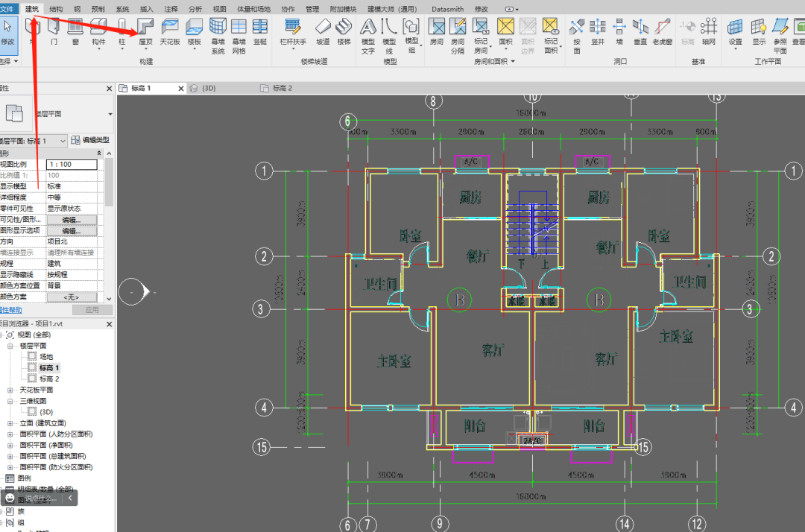Open the 楼层平面 type selector dropdown
Viewport: 805px width, 532px height.
pos(110,114)
